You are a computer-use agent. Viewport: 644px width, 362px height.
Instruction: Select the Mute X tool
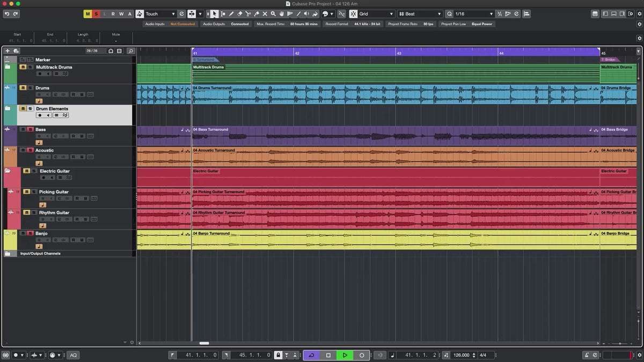[265, 14]
